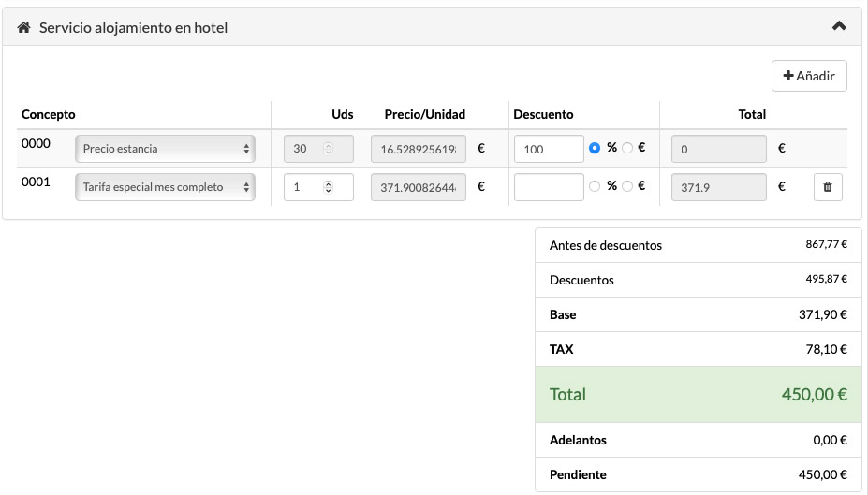Click the Añadir button
Image resolution: width=868 pixels, height=495 pixels.
tap(809, 76)
